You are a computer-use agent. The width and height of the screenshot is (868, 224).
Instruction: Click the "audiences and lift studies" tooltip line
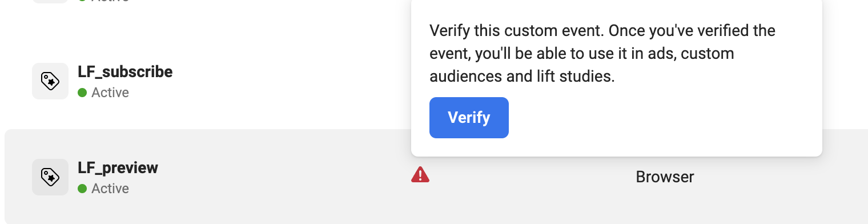pyautogui.click(x=522, y=77)
